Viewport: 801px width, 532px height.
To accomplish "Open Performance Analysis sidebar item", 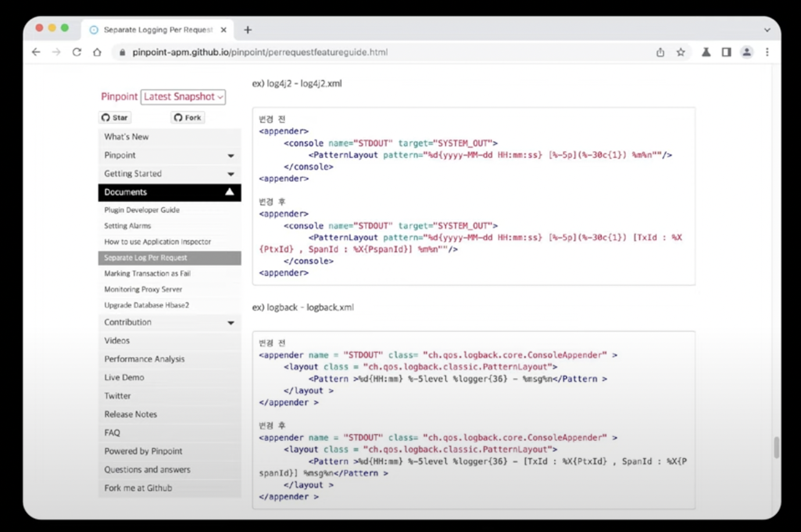I will [x=169, y=359].
